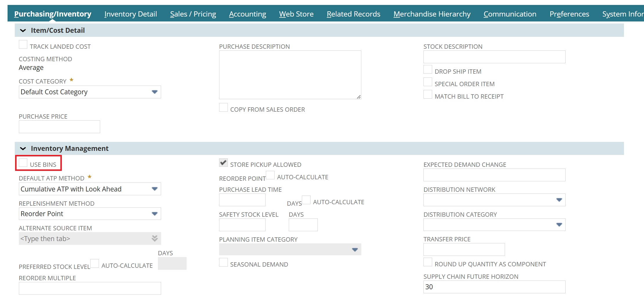
Task: Check Match Bill To Receipt
Action: pos(428,95)
